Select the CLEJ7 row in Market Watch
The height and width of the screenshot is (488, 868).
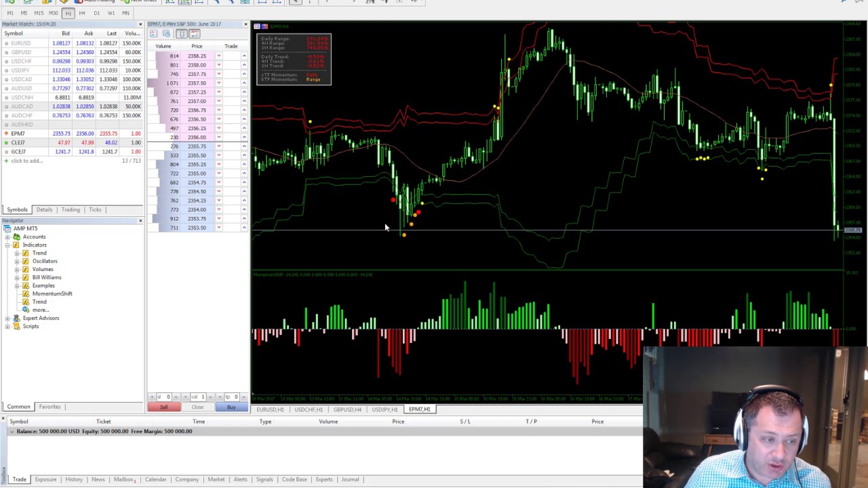(72, 142)
